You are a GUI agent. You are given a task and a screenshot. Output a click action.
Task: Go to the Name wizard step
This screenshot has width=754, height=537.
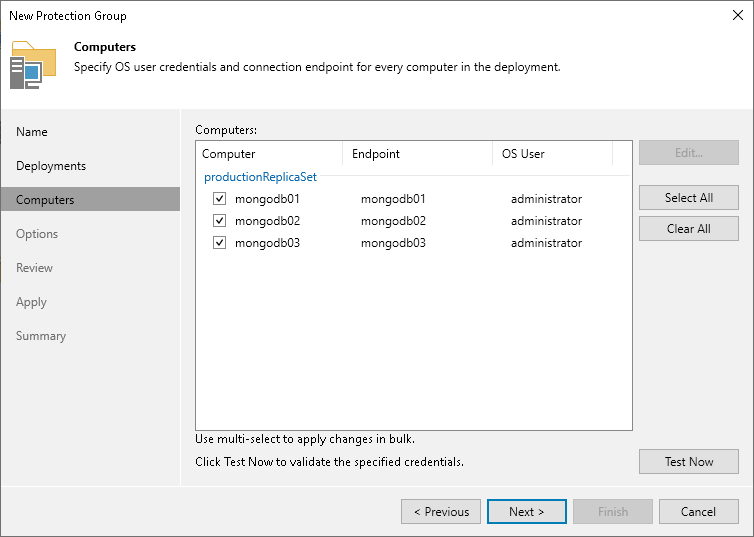tap(32, 132)
